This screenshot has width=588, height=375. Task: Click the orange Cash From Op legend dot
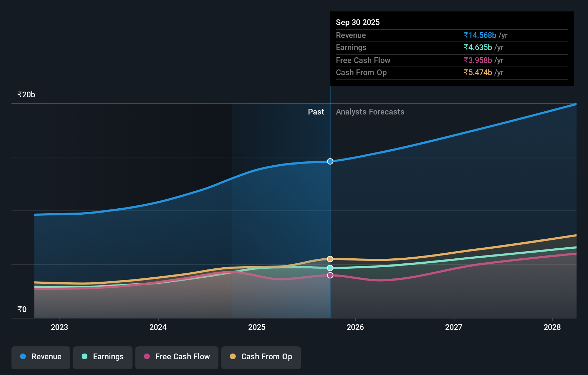click(x=233, y=356)
